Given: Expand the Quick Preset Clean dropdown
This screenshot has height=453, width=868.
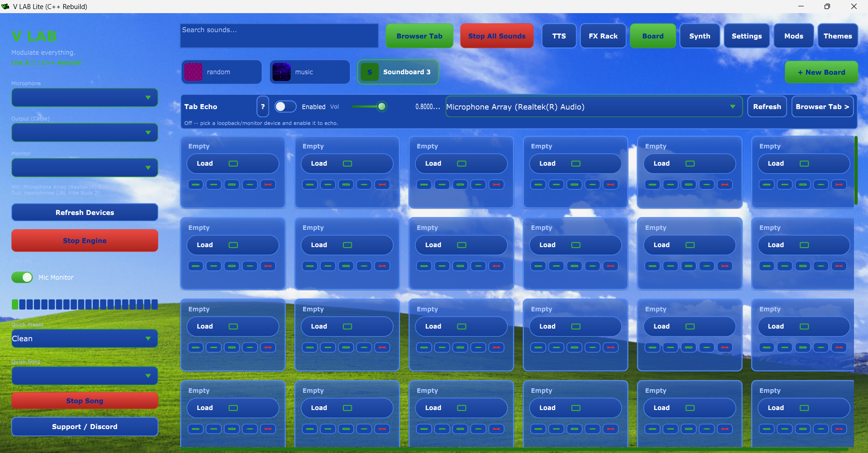Looking at the screenshot, I should click(85, 339).
